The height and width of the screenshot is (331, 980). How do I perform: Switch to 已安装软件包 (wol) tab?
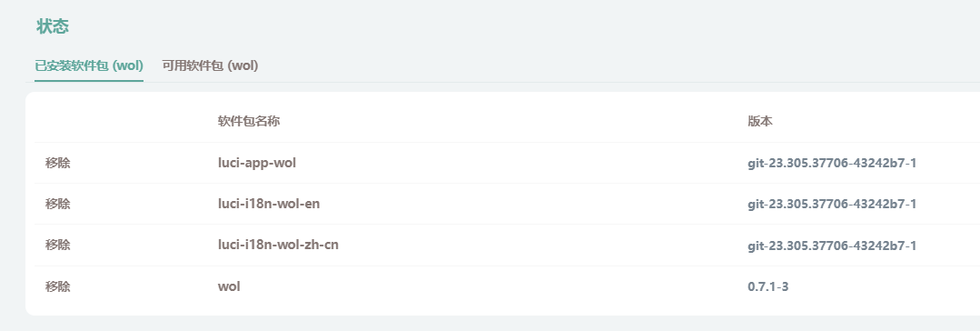(89, 65)
